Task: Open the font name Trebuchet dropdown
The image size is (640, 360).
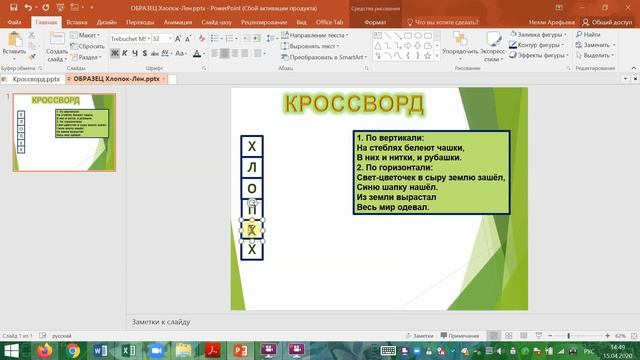Action: [x=149, y=39]
